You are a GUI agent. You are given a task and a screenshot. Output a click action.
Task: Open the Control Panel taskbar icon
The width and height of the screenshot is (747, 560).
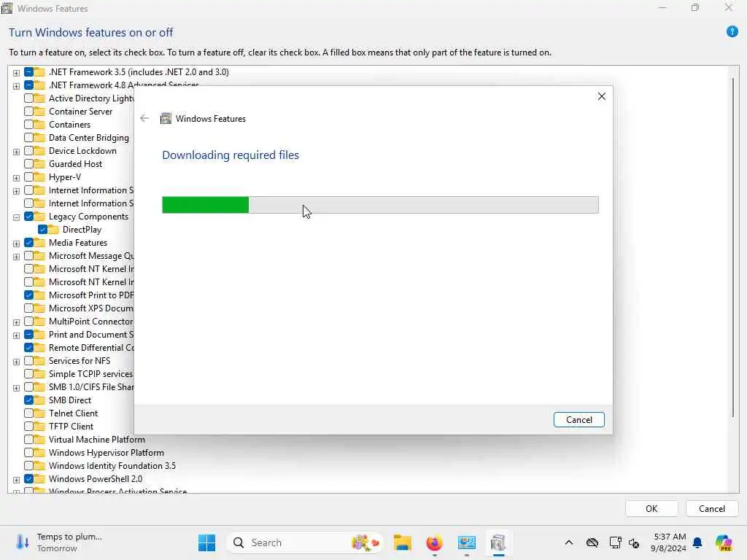tap(466, 542)
